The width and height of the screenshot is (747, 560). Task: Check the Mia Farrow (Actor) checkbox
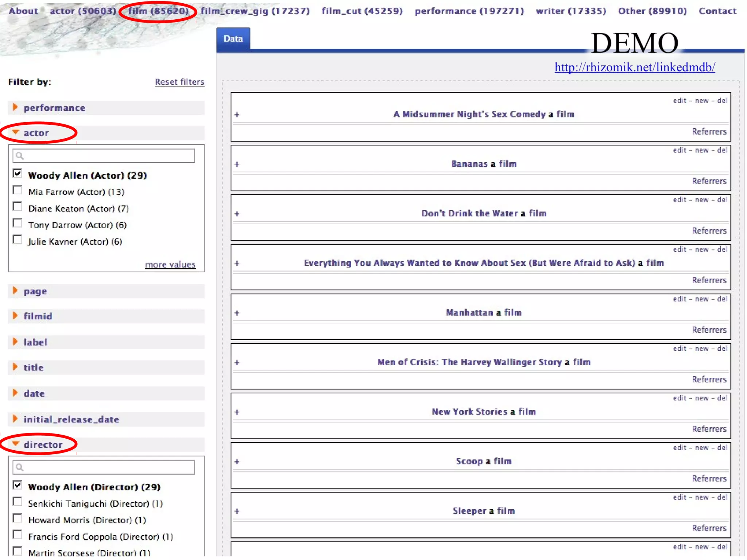18,190
